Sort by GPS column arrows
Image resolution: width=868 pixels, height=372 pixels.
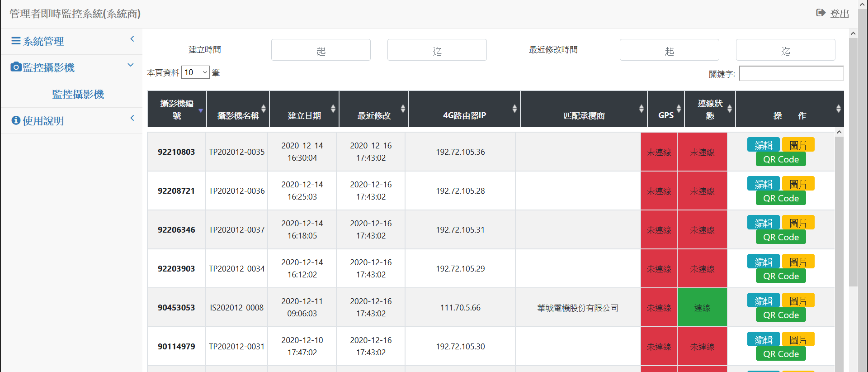click(x=679, y=109)
